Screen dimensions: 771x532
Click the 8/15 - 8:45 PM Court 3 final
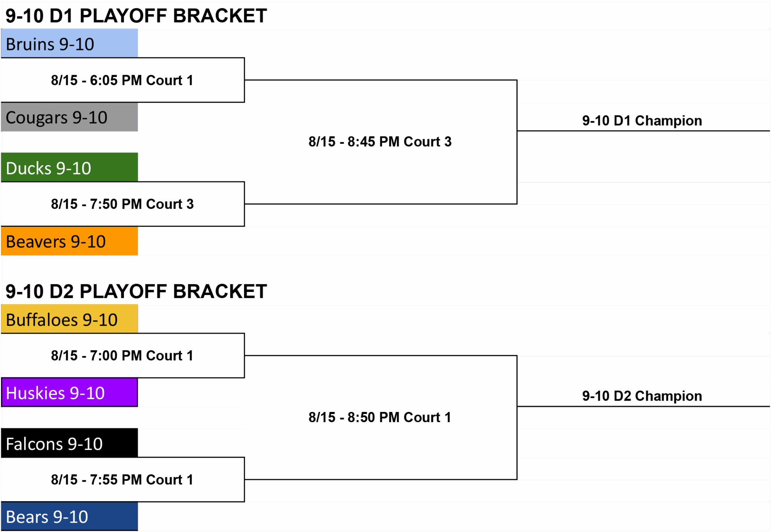[380, 142]
